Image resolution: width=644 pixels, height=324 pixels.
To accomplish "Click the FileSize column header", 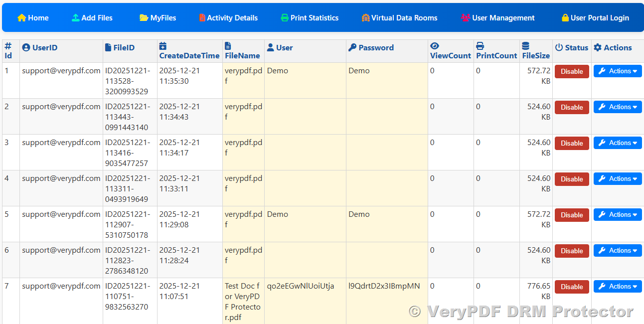I will 536,55.
